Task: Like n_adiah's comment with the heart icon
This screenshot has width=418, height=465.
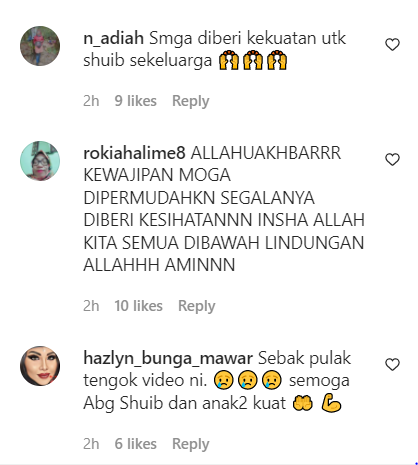Action: coord(392,45)
